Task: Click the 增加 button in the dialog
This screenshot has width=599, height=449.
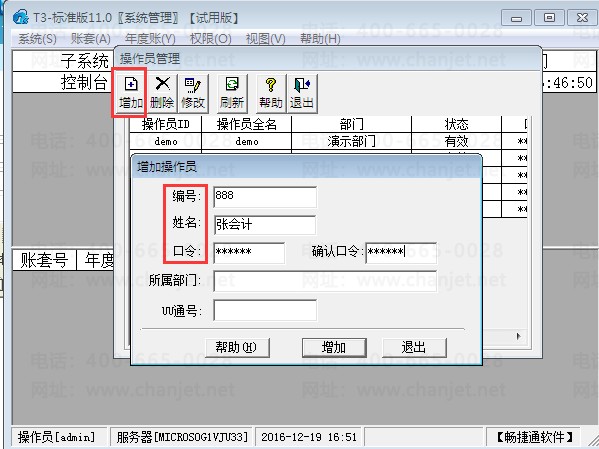Action: (x=334, y=347)
